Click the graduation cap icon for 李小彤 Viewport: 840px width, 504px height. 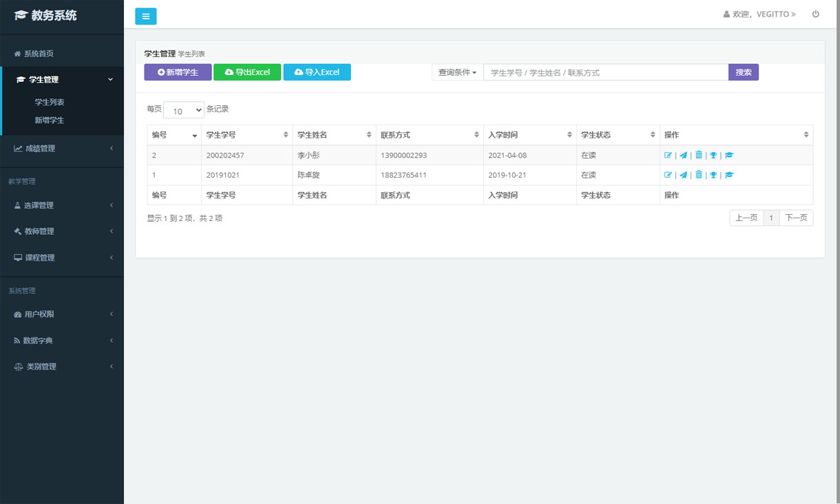coord(729,156)
